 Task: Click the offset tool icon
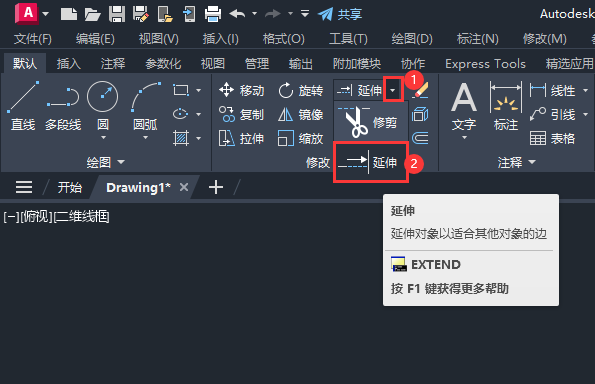[420, 138]
